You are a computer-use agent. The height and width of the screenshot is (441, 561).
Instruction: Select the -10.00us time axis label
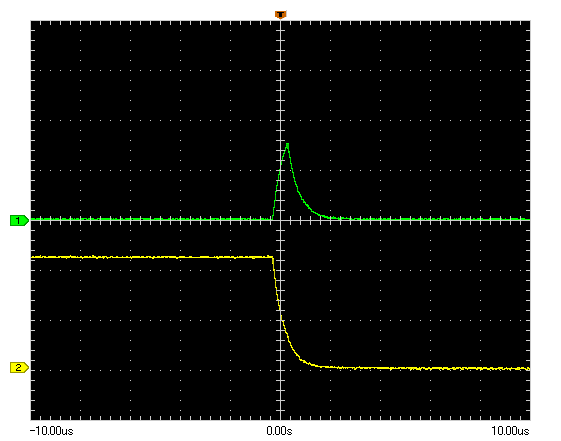tap(52, 431)
